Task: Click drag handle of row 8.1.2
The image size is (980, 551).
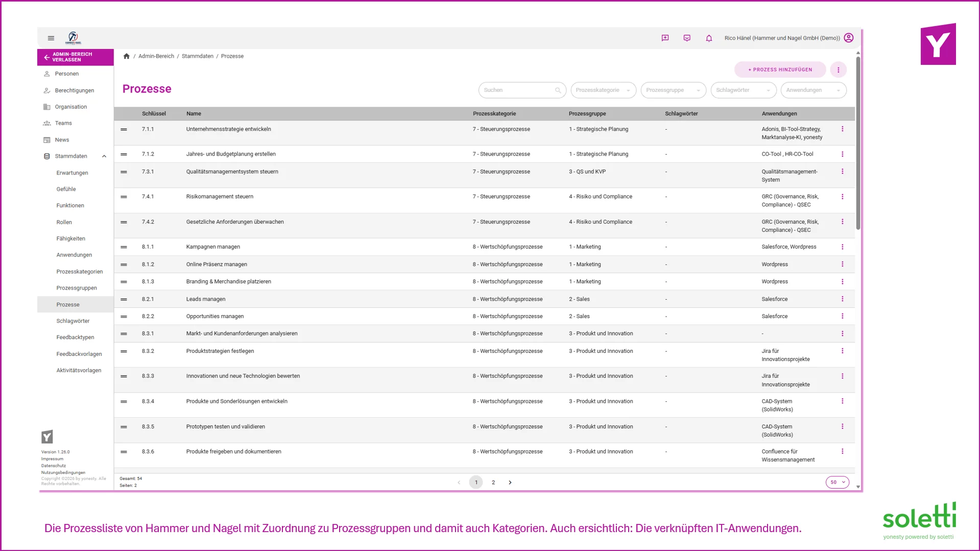Action: pyautogui.click(x=124, y=265)
